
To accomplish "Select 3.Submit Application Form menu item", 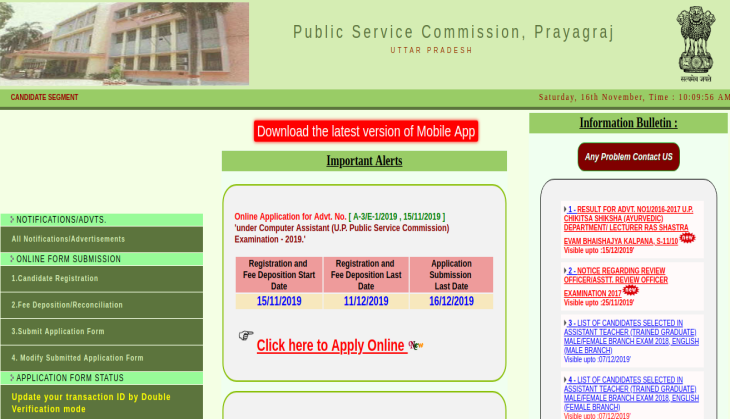I will (x=101, y=331).
